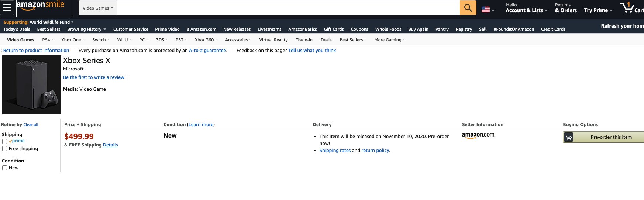Click the prime logo in Shipping filter
Screen dimensions: 644x200
coord(17,141)
